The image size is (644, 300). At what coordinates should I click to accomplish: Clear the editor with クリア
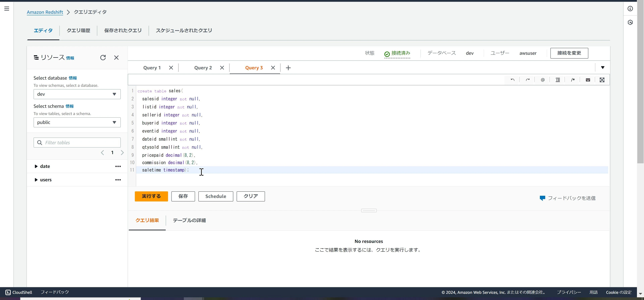pos(251,196)
